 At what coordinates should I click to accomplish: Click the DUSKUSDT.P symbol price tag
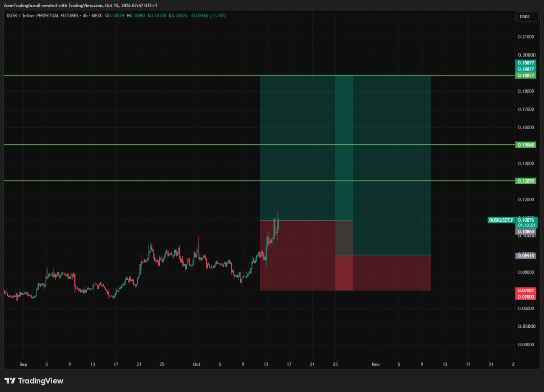(x=501, y=220)
